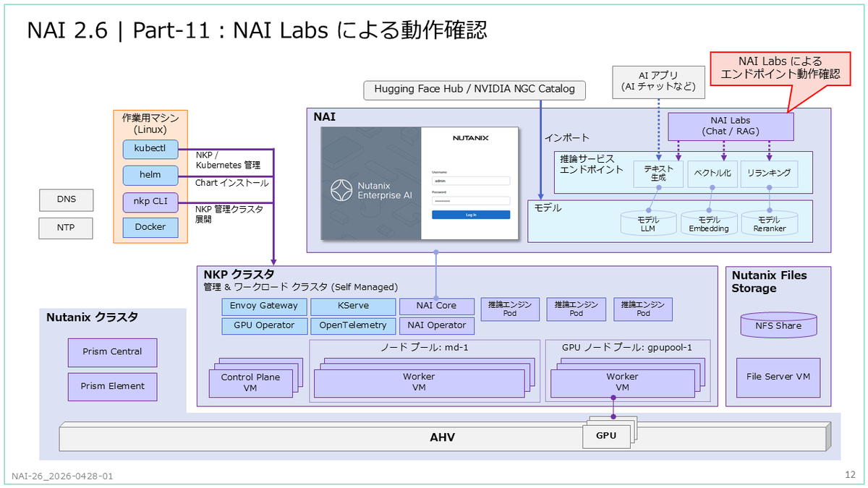Click the nkp CLI box
This screenshot has height=488, width=868.
click(150, 202)
